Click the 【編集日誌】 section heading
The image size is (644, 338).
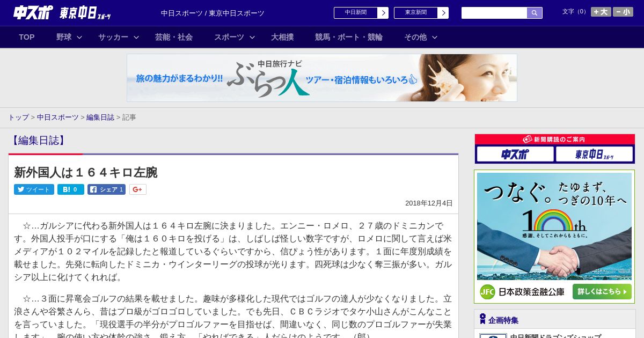[38, 141]
